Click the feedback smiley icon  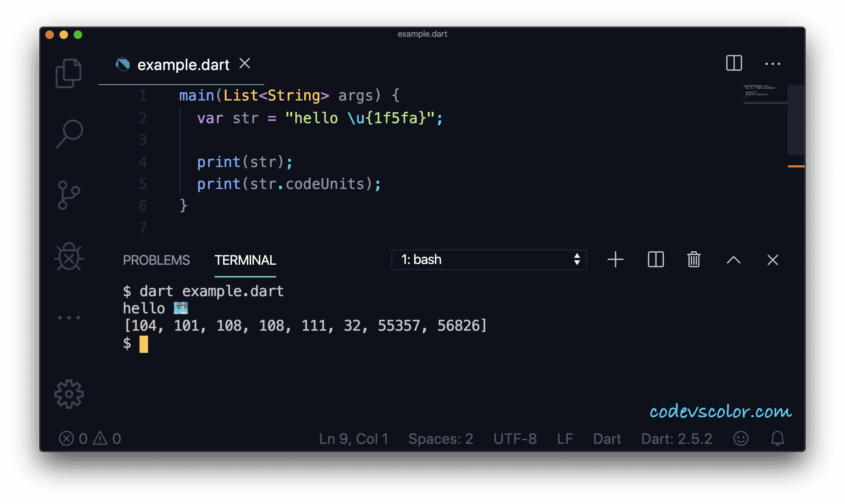741,439
